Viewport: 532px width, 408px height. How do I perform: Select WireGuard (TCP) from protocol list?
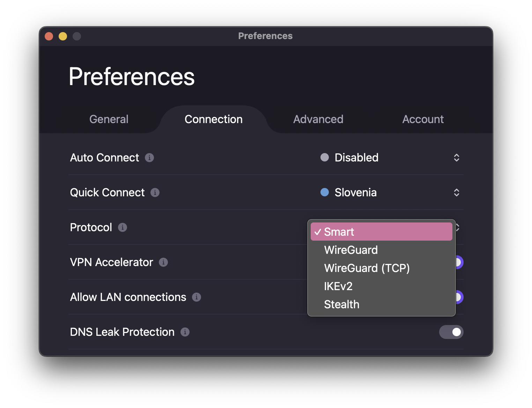point(367,268)
